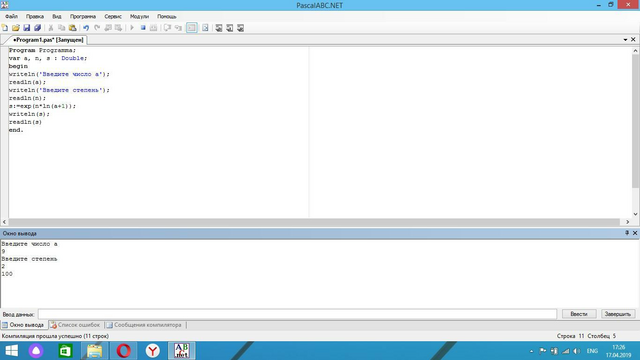Open Opera from the taskbar
This screenshot has height=360, width=640.
pyautogui.click(x=124, y=351)
